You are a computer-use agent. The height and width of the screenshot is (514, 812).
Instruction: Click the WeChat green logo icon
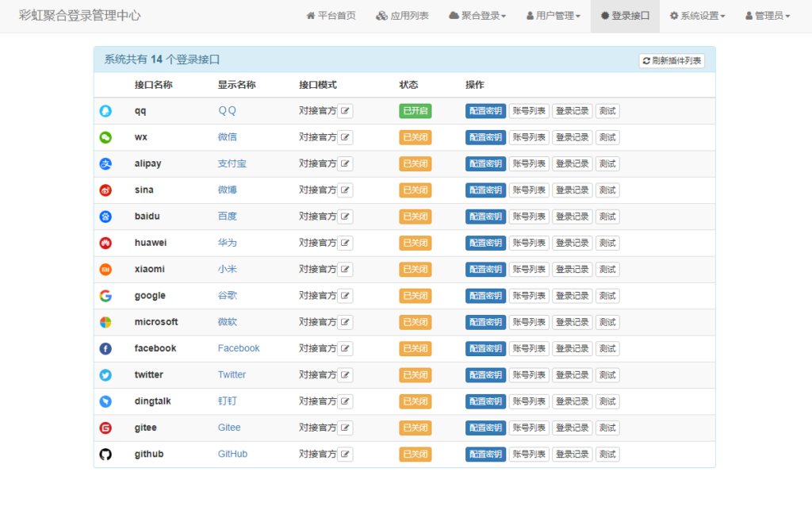(x=105, y=137)
